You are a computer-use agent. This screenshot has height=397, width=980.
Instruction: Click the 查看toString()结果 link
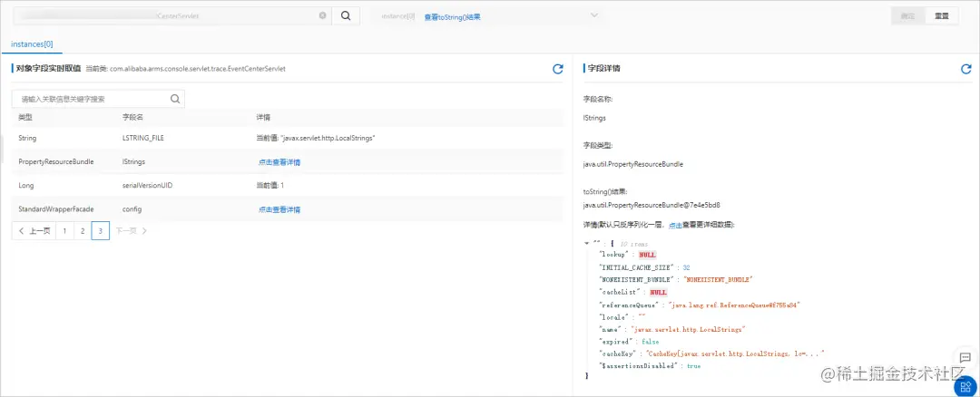[453, 17]
